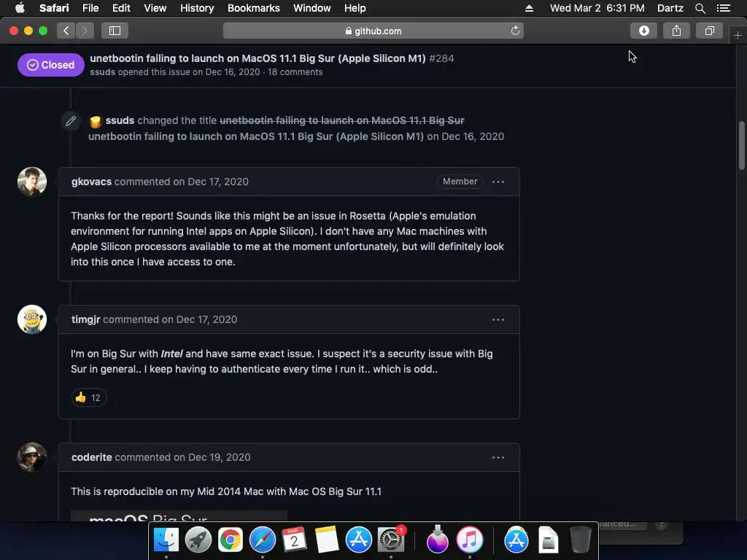Click the ssuds link in title-change event
Image resolution: width=747 pixels, height=560 pixels.
click(120, 120)
